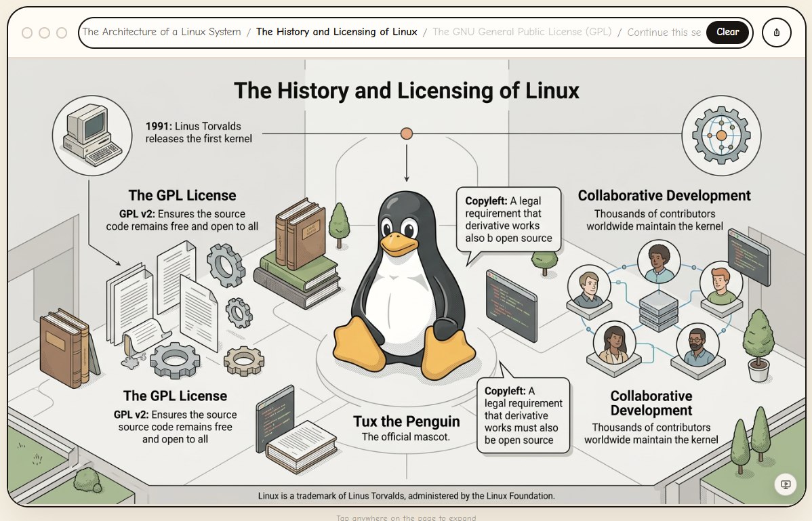
Task: Toggle the third circle in the title bar
Action: coord(62,32)
